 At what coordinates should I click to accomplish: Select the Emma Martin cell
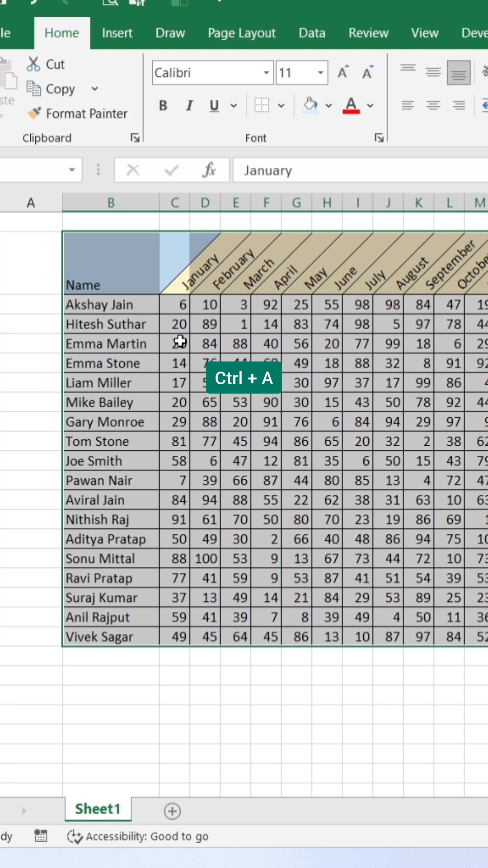(x=111, y=344)
